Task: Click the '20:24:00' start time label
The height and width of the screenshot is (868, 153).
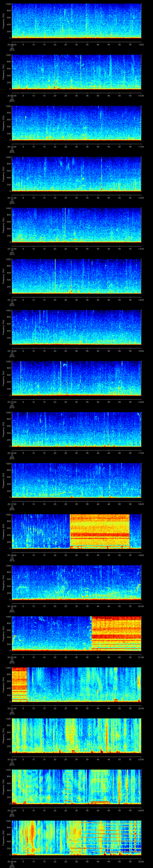Action: 12,861
